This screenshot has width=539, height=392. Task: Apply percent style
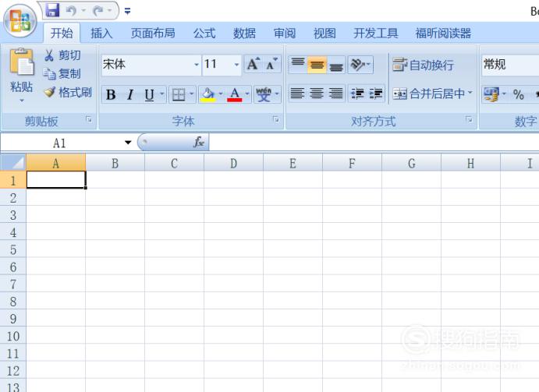519,94
